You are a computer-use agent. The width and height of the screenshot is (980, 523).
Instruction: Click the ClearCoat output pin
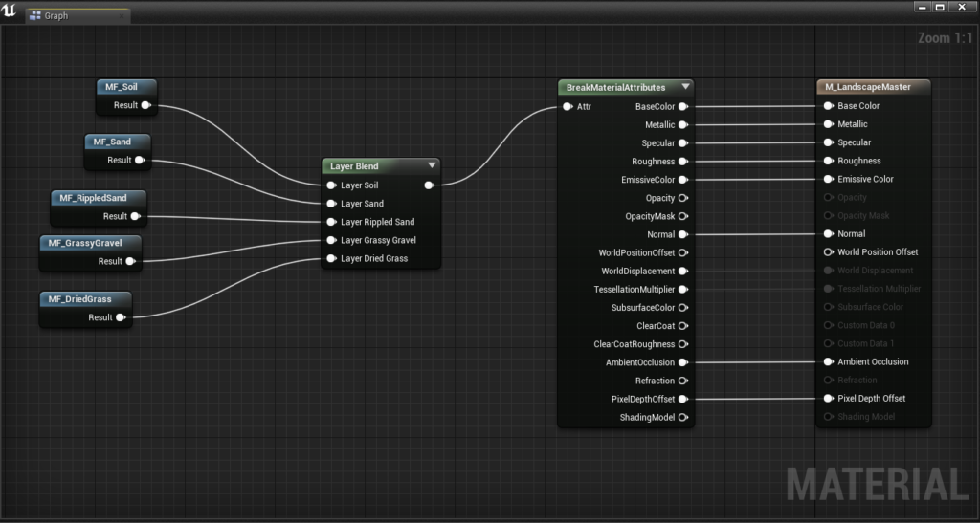[x=683, y=326]
